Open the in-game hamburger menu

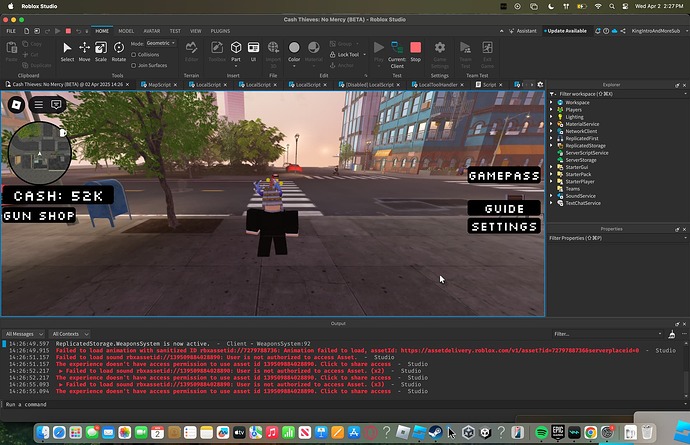click(39, 105)
